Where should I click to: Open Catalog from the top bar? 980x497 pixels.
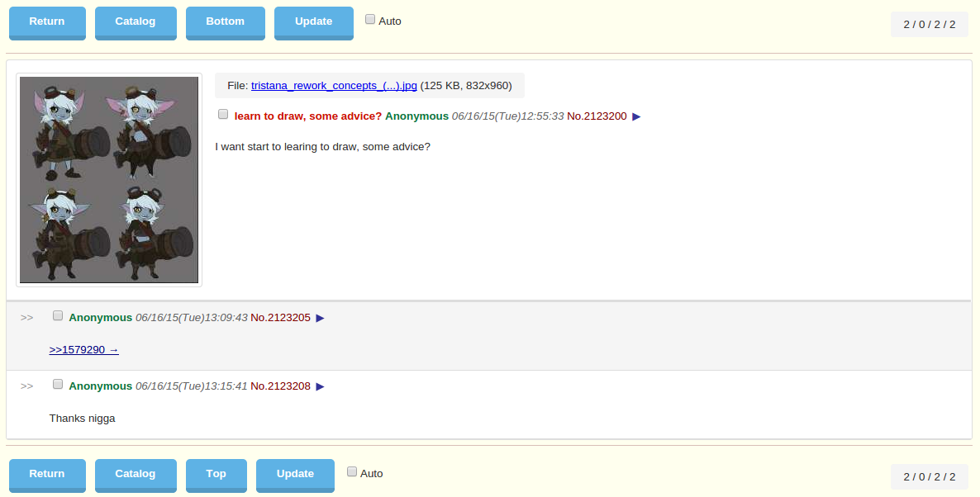135,23
